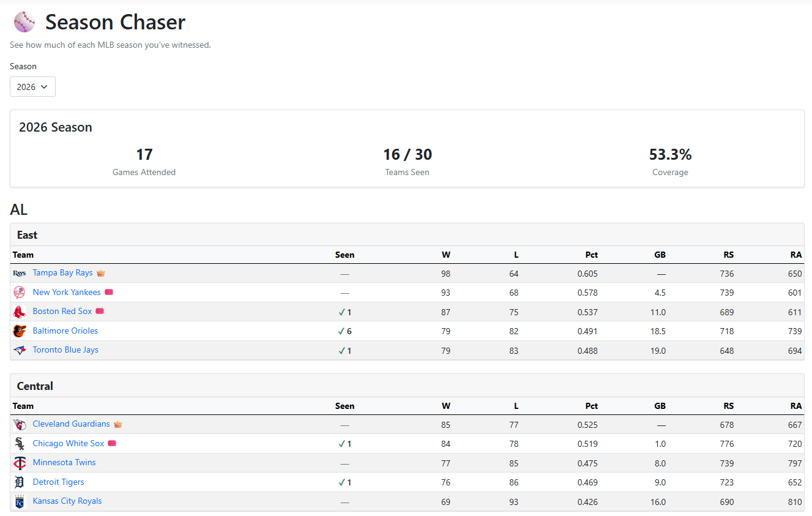Click the pink ticket icon beside Chicago White Sox
The image size is (812, 516).
112,443
